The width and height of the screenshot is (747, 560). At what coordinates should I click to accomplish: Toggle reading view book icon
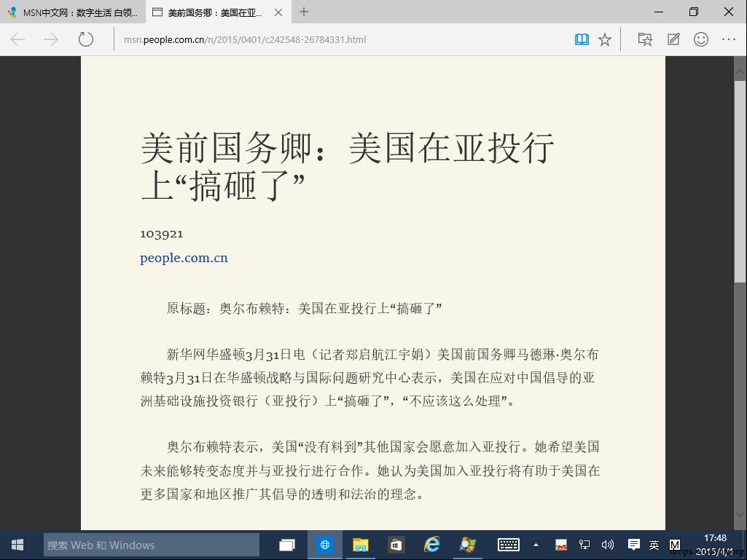582,39
